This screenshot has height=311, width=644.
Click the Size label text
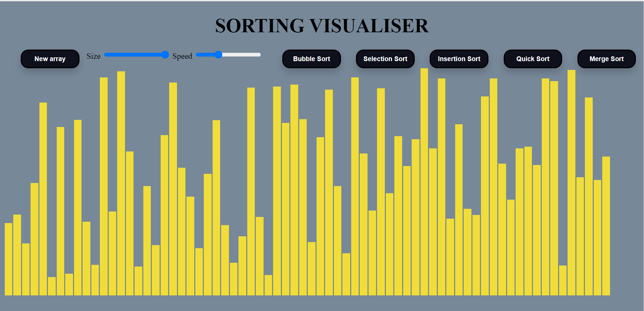[93, 56]
